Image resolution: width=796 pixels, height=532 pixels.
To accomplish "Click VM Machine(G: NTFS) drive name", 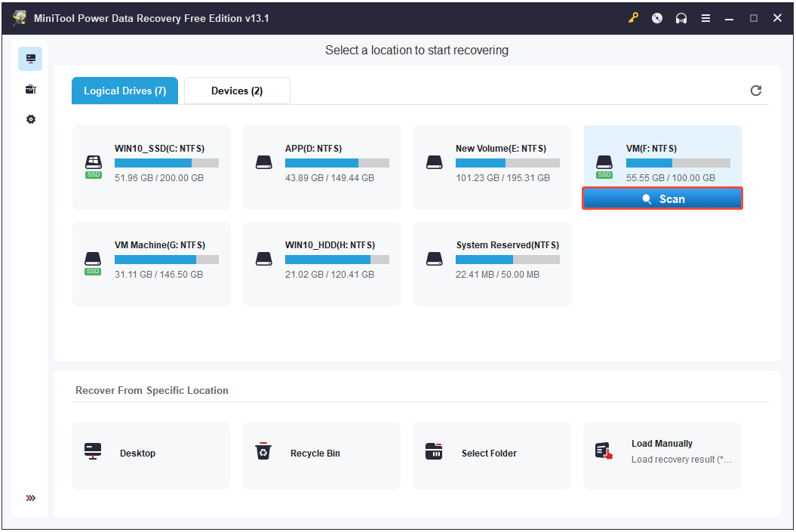I will [x=160, y=245].
